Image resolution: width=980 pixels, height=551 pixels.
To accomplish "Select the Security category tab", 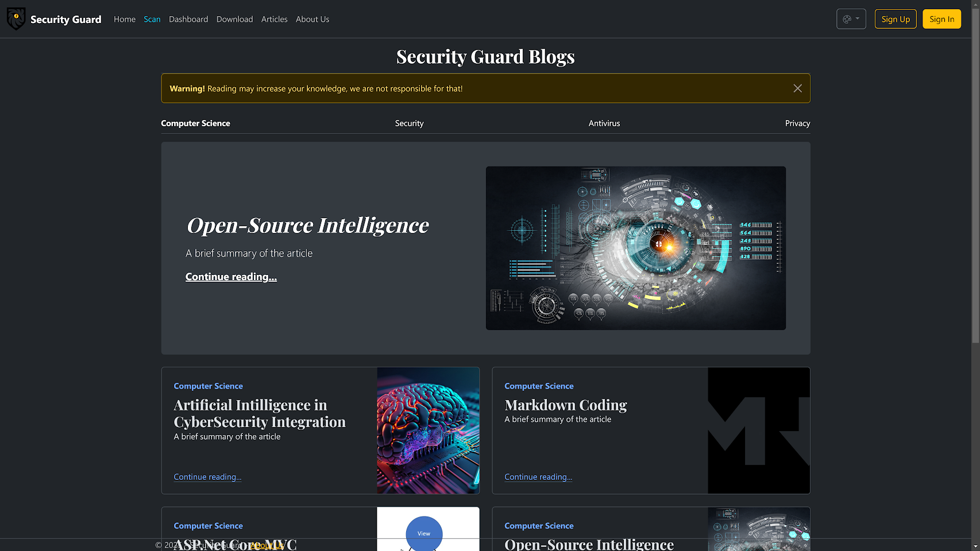I will tap(409, 123).
